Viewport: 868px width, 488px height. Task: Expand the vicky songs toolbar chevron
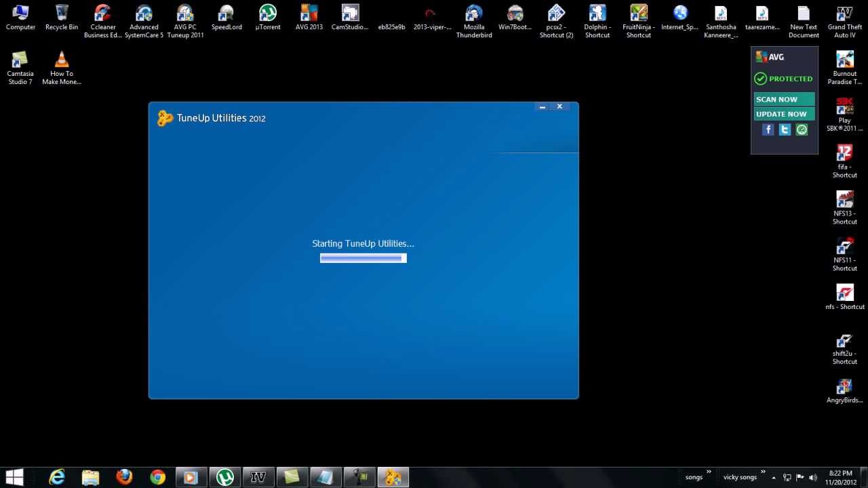(x=764, y=472)
